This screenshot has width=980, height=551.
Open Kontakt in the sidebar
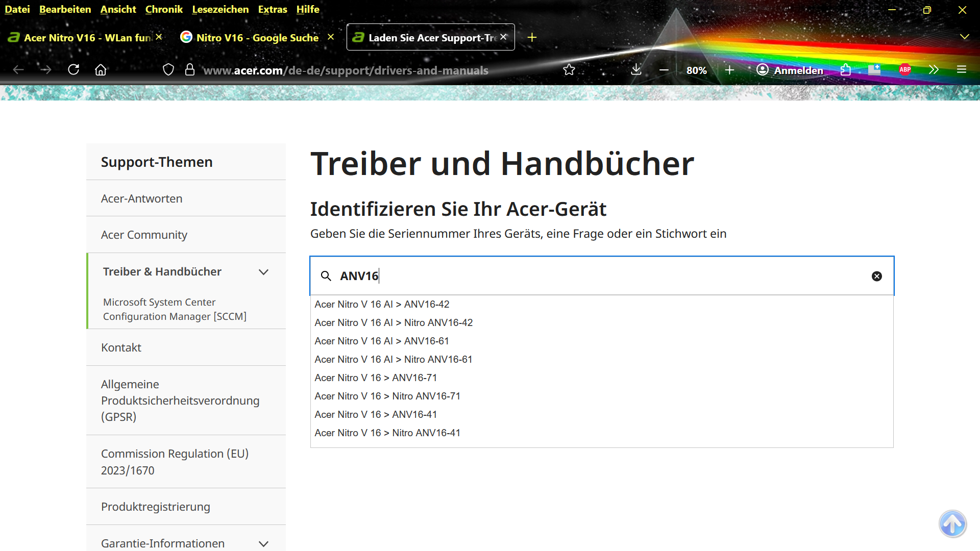coord(186,347)
